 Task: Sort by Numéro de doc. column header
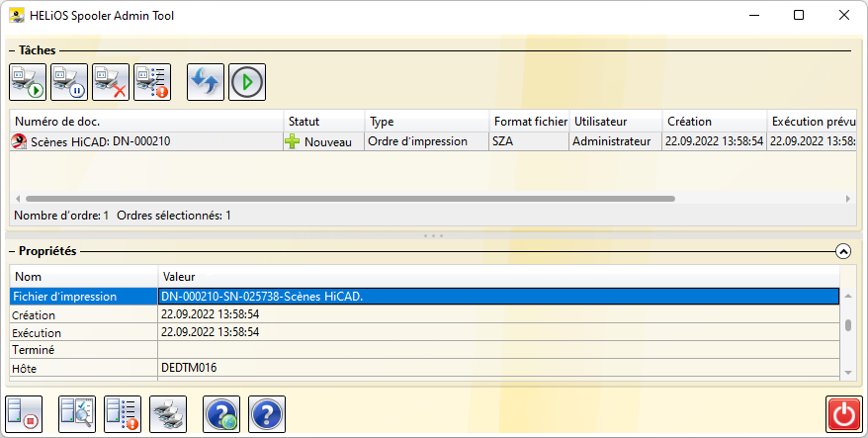[x=146, y=122]
